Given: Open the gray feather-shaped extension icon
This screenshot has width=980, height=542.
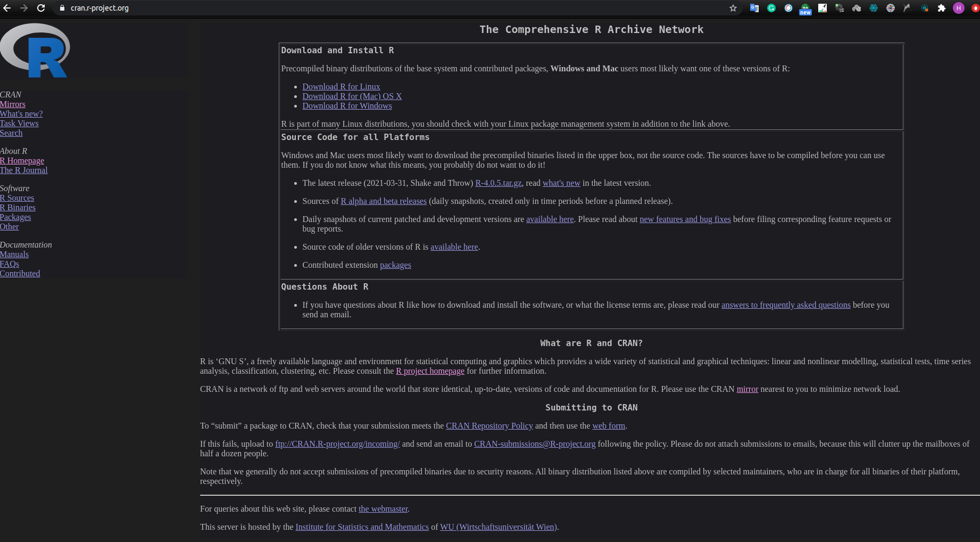Looking at the screenshot, I should pos(907,8).
